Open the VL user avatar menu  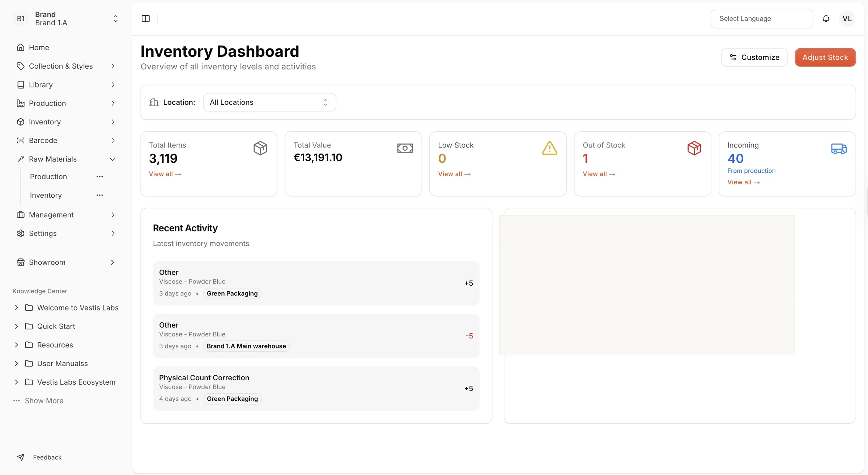(847, 18)
